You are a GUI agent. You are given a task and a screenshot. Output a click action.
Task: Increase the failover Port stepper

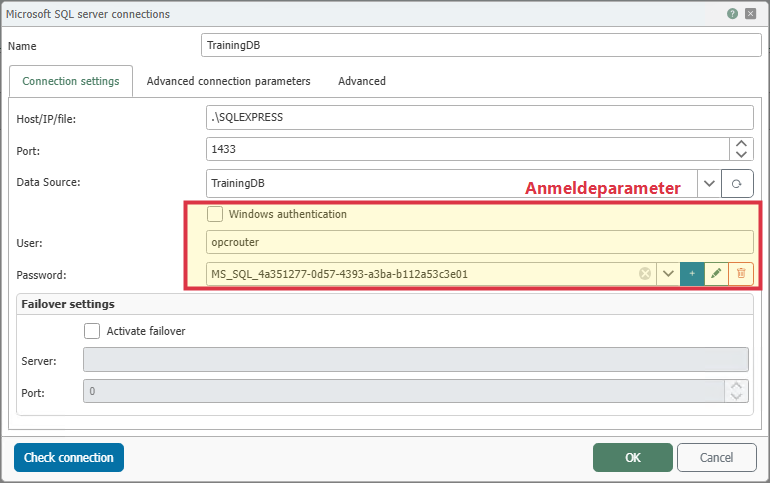pos(736,386)
